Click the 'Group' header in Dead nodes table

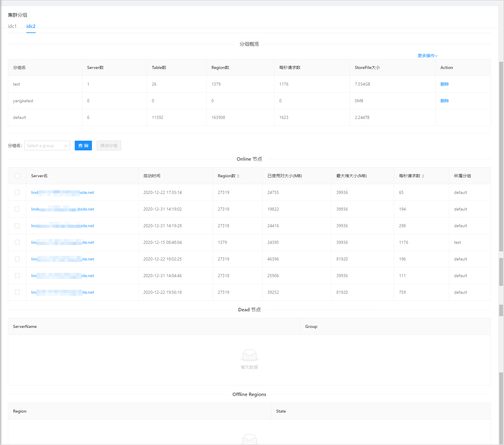(311, 326)
